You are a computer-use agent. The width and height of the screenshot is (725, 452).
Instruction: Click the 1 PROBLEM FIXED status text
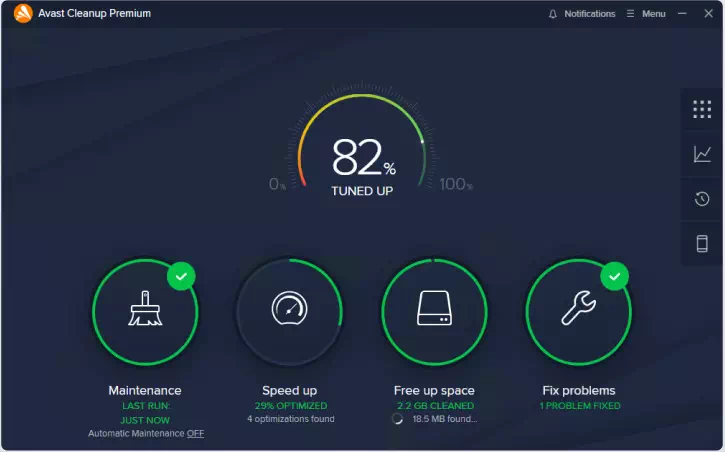[580, 406]
